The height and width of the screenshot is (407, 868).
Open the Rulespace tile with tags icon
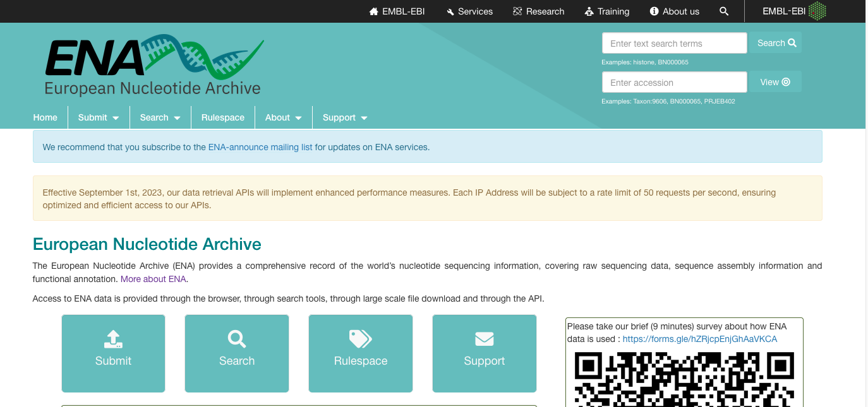coord(361,353)
